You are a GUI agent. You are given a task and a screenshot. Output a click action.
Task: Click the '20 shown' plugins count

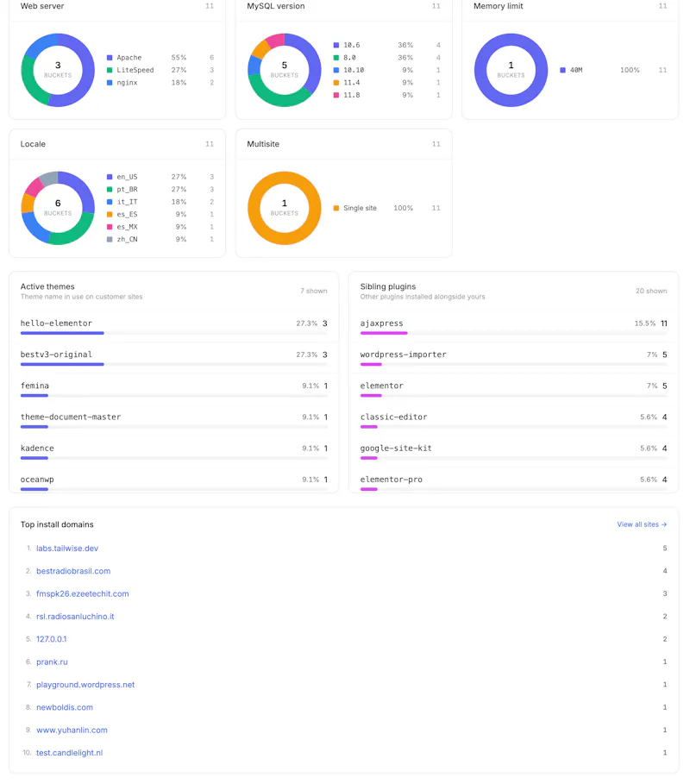click(651, 291)
